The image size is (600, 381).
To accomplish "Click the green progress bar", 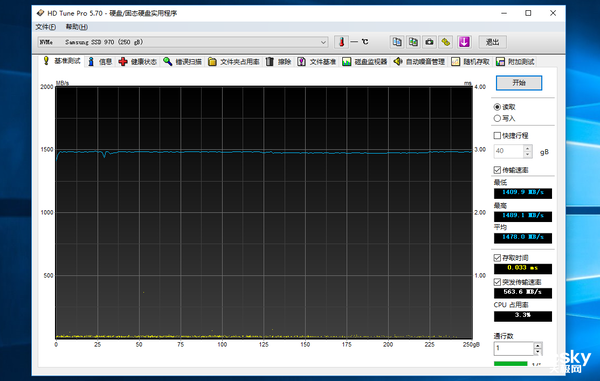I will coord(510,364).
